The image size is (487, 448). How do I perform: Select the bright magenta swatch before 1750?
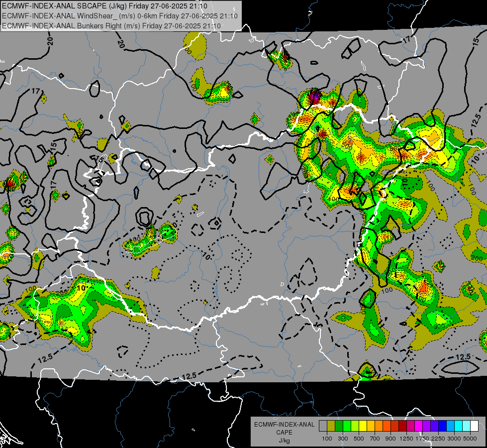pyautogui.click(x=419, y=426)
